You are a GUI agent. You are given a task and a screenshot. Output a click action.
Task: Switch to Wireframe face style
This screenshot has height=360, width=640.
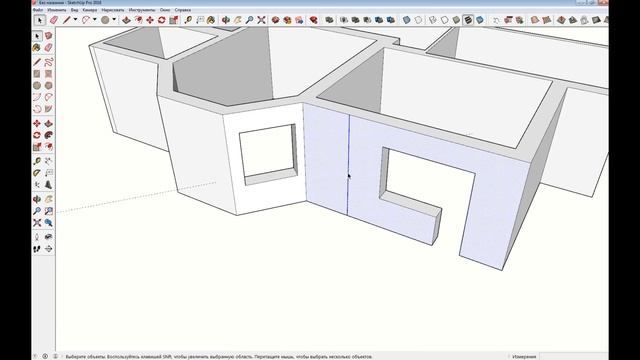(x=433, y=20)
